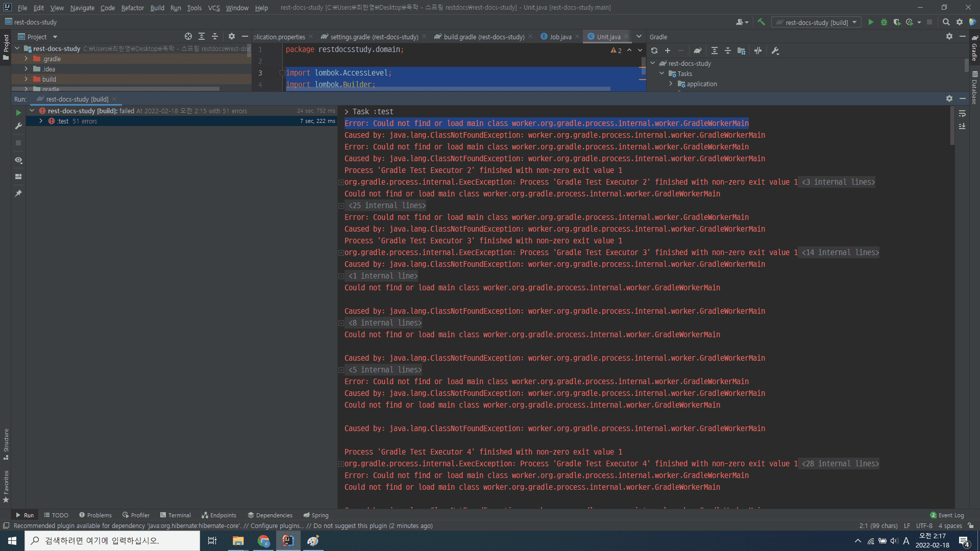The width and height of the screenshot is (980, 551).
Task: Open the Profiler tool window
Action: tap(136, 515)
